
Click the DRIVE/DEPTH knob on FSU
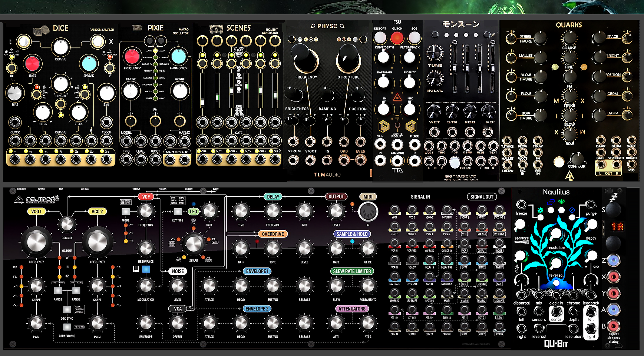coord(383,57)
